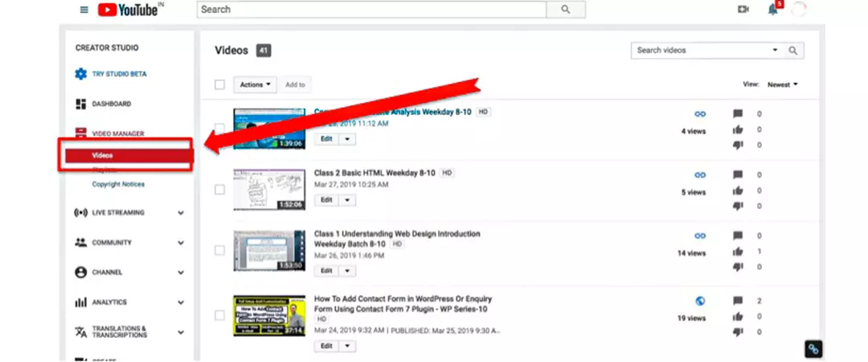868x362 pixels.
Task: Open the create video camera icon
Action: (743, 10)
